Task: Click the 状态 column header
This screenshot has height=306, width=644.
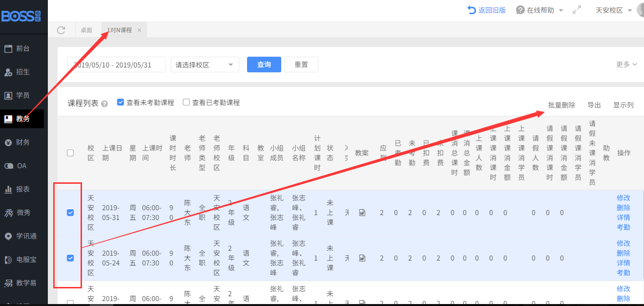Action: (330, 153)
